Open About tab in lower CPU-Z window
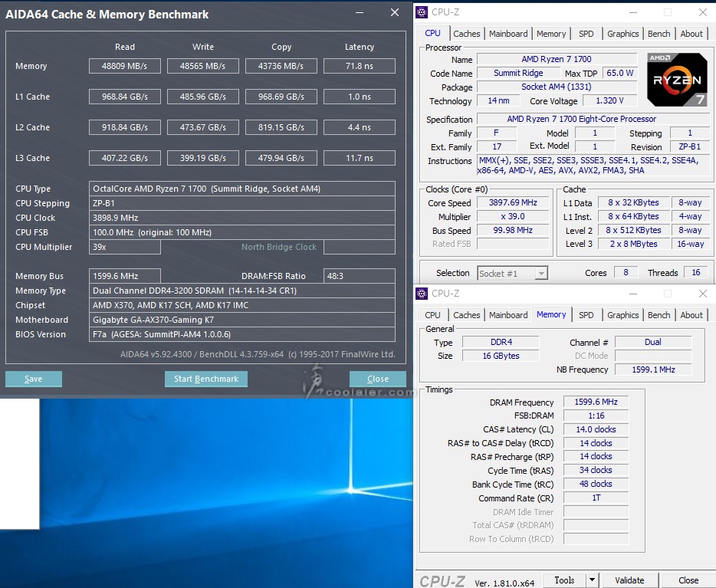The width and height of the screenshot is (716, 588). [691, 315]
